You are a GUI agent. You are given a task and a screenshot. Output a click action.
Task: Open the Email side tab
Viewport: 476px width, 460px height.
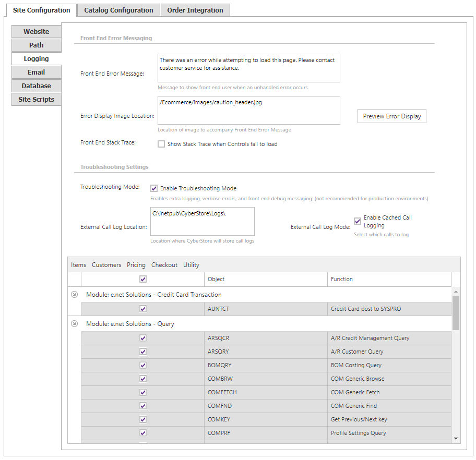36,72
